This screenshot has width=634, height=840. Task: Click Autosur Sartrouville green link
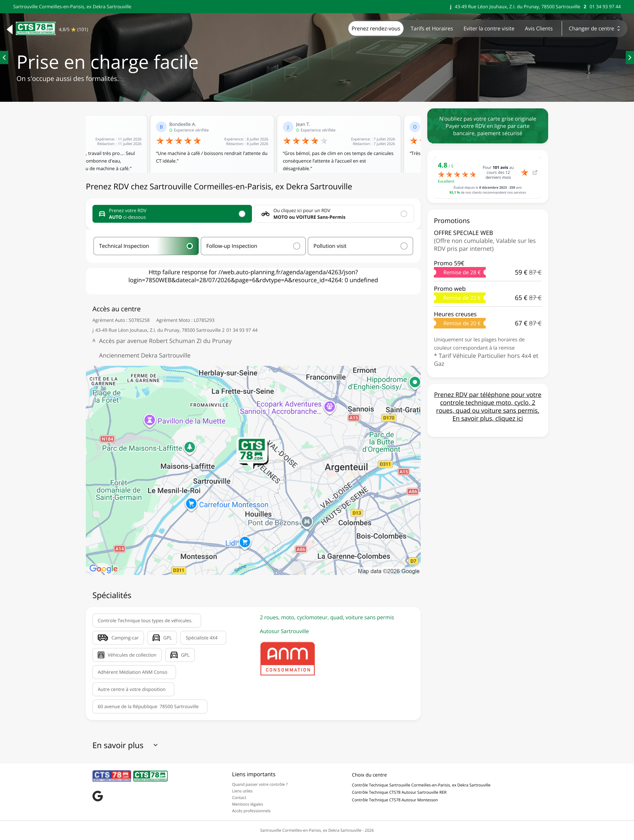click(284, 631)
